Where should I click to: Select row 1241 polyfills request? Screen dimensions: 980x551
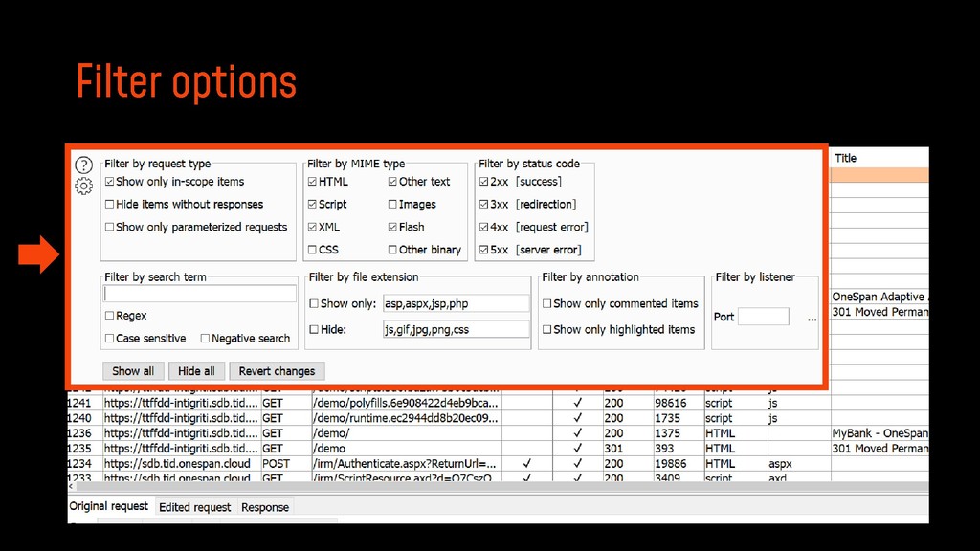pyautogui.click(x=498, y=403)
